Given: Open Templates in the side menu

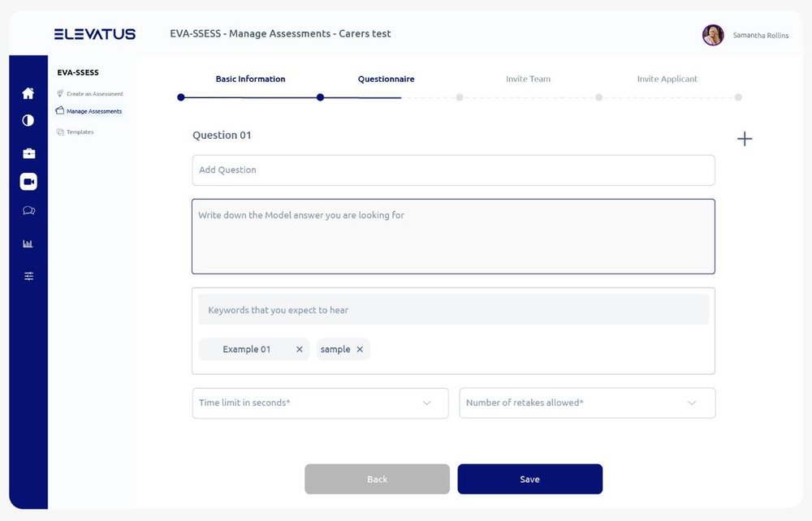Looking at the screenshot, I should click(x=80, y=132).
